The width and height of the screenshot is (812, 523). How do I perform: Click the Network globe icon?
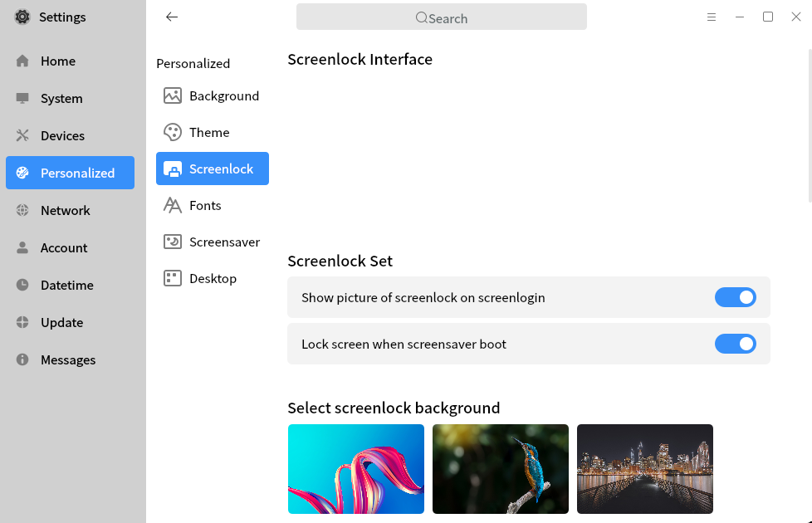click(22, 210)
